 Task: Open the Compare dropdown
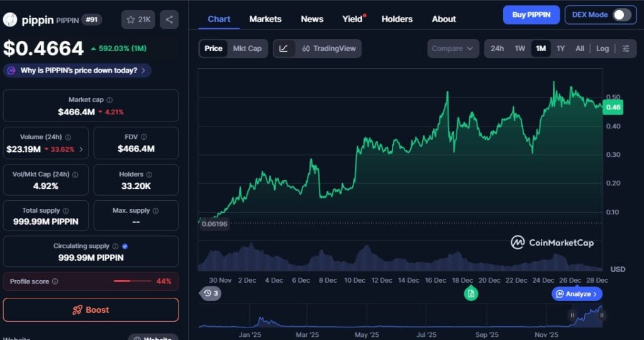click(x=452, y=48)
